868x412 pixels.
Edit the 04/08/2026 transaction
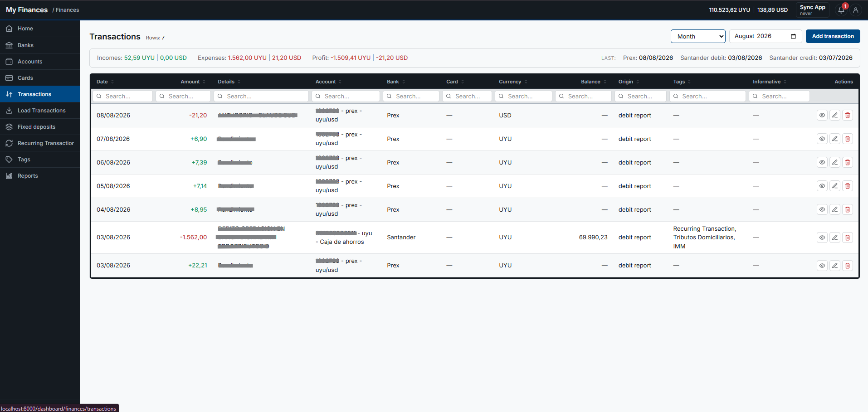(x=835, y=209)
